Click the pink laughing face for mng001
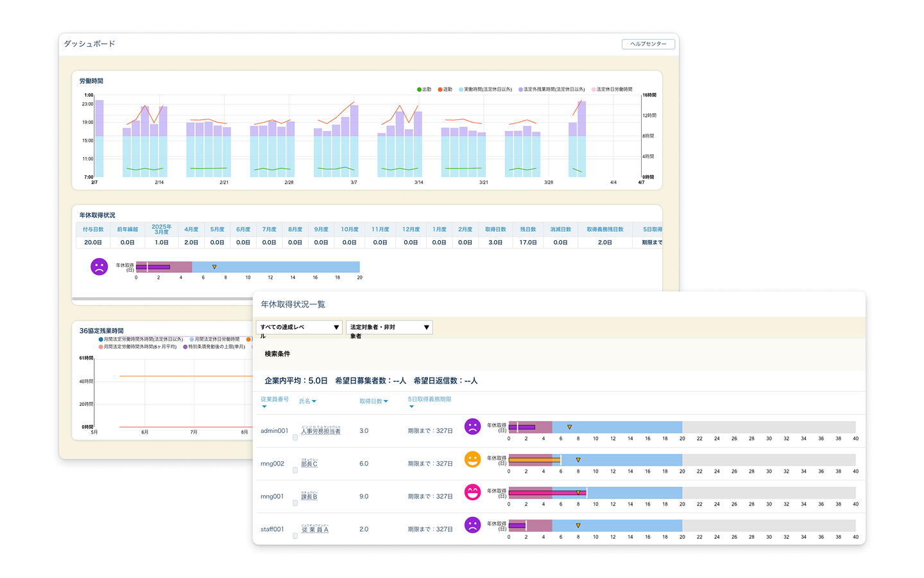The height and width of the screenshot is (578, 924). coord(472,492)
